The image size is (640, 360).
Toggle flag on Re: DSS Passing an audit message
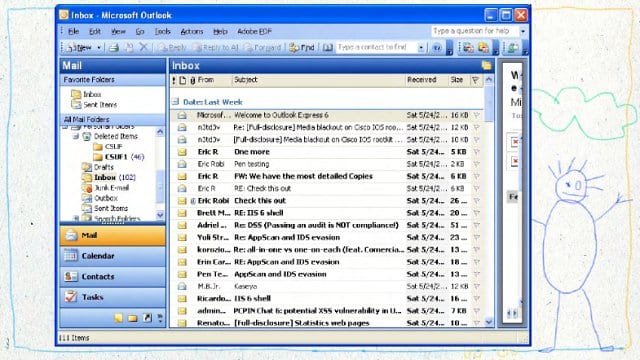pyautogui.click(x=476, y=225)
